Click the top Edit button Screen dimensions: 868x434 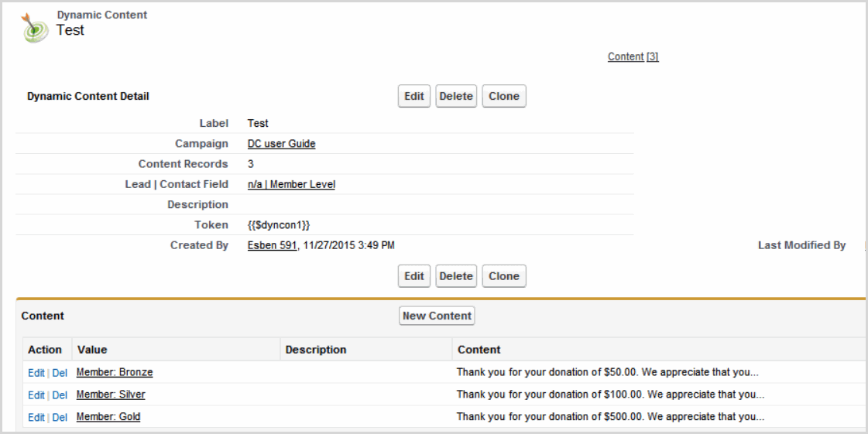pyautogui.click(x=414, y=97)
